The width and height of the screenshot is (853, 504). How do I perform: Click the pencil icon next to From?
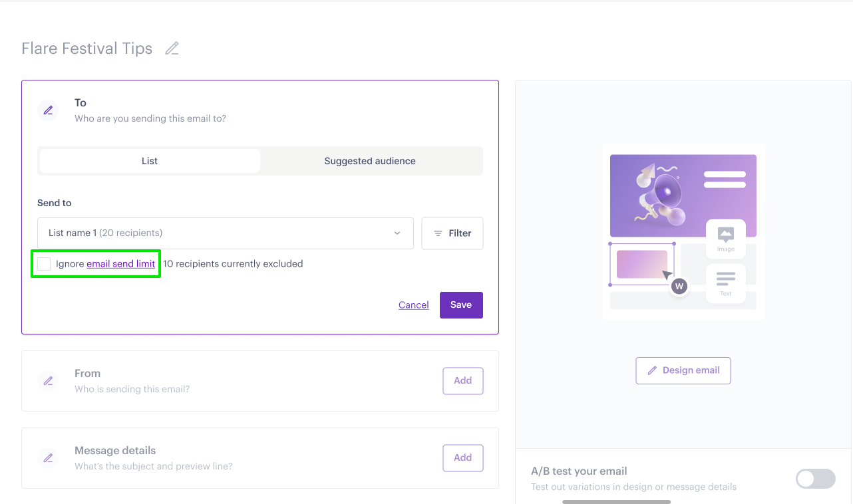point(48,381)
